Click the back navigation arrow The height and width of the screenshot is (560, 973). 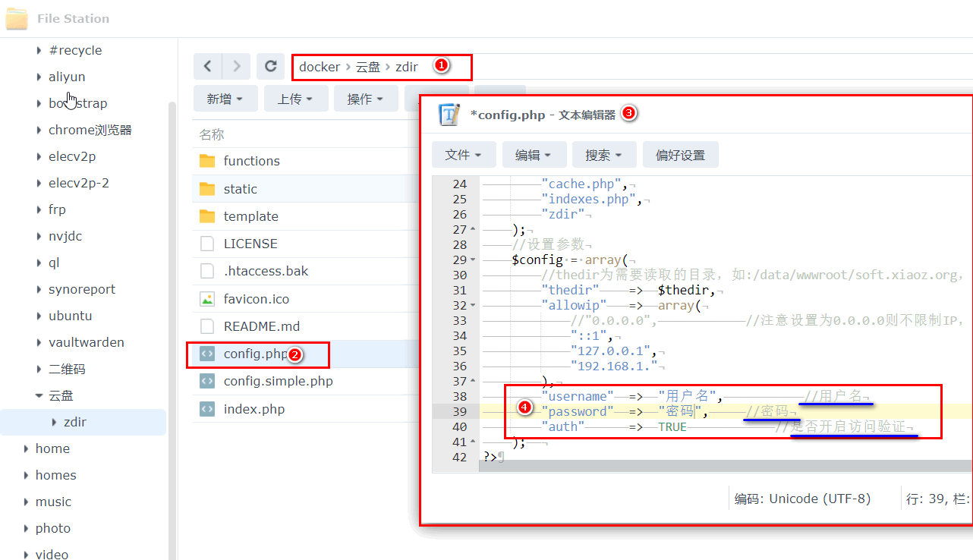coord(208,66)
